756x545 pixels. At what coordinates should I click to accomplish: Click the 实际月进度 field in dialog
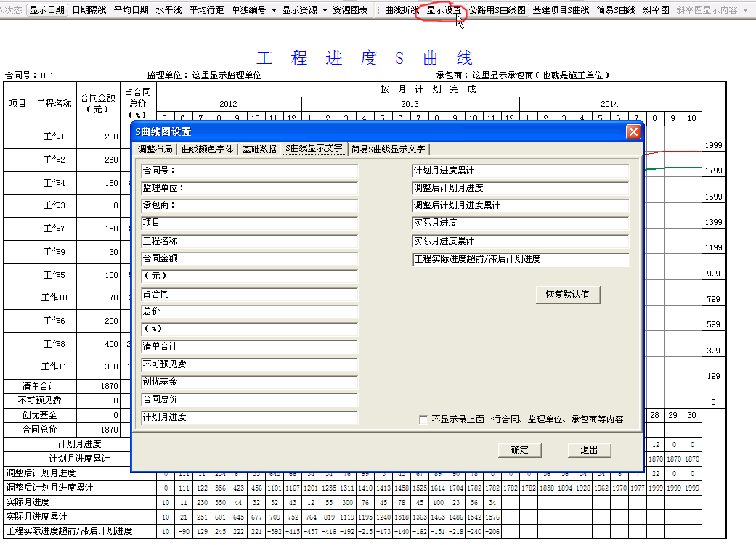click(x=521, y=223)
